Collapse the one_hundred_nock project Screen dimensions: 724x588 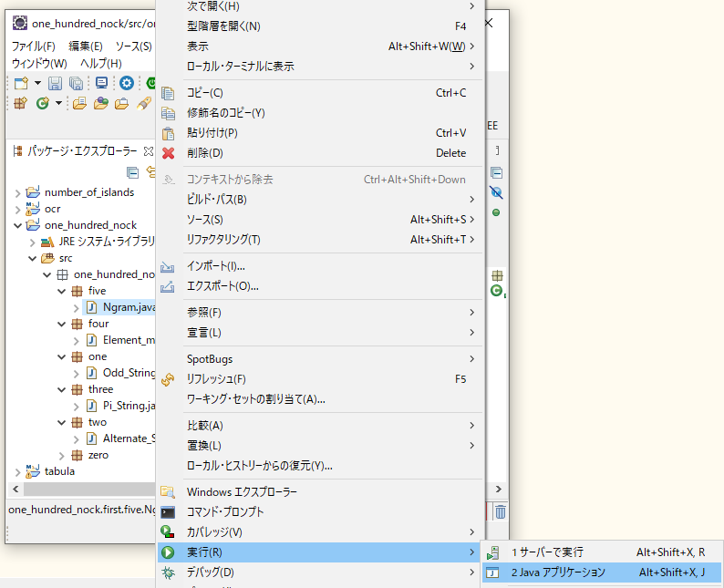pyautogui.click(x=17, y=225)
